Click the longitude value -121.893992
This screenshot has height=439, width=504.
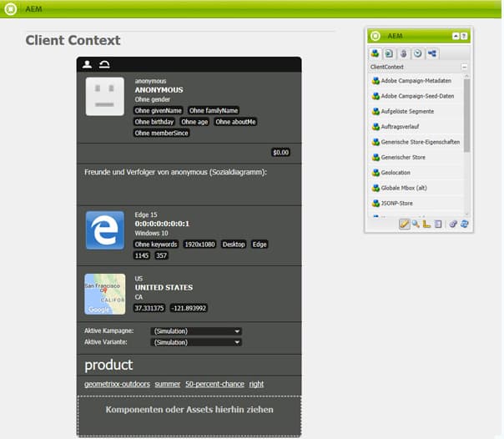[189, 308]
